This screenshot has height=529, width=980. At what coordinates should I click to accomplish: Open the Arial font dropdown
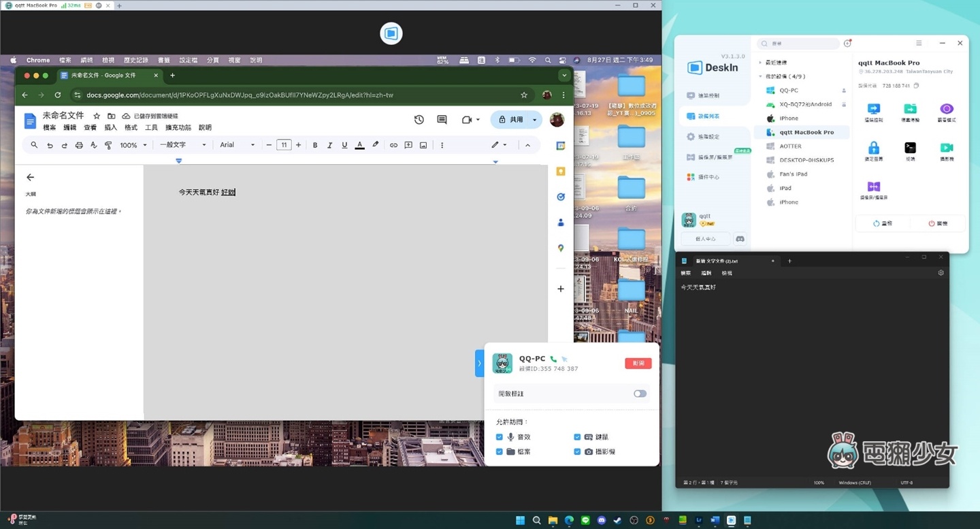237,145
